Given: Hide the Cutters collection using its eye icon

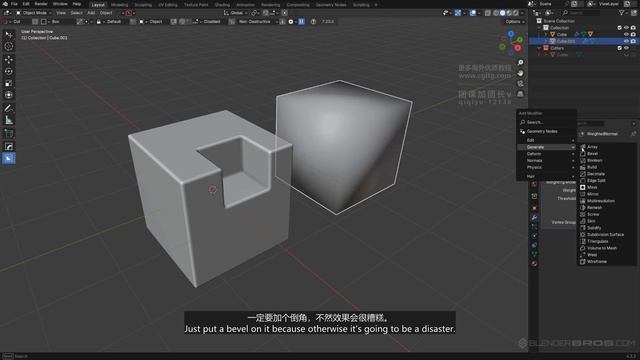Looking at the screenshot, I should (x=626, y=48).
